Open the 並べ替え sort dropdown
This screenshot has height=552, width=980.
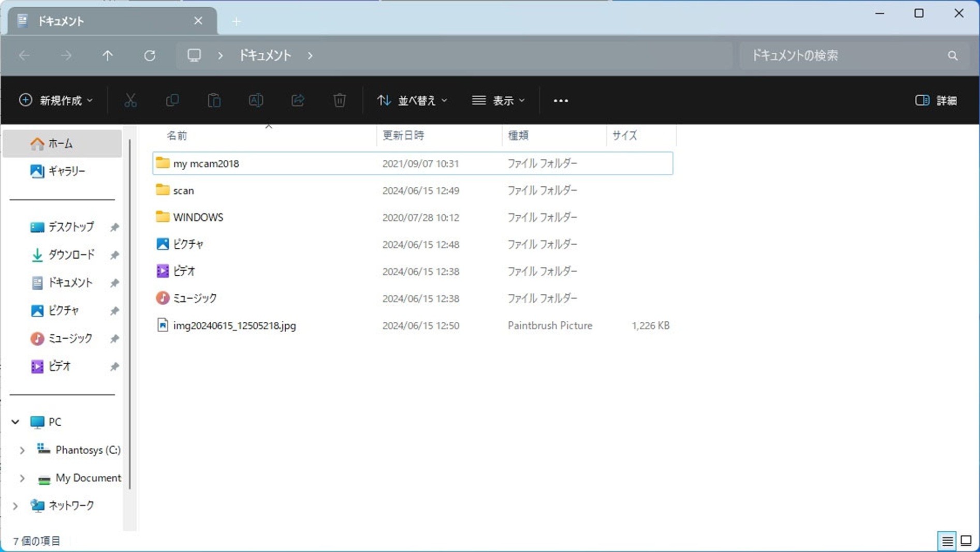click(x=412, y=100)
